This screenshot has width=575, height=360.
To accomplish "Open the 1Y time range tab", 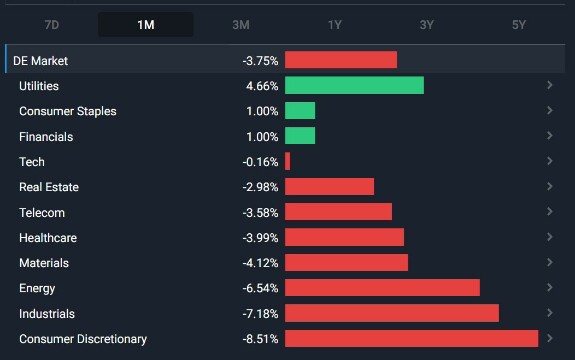I will point(335,25).
